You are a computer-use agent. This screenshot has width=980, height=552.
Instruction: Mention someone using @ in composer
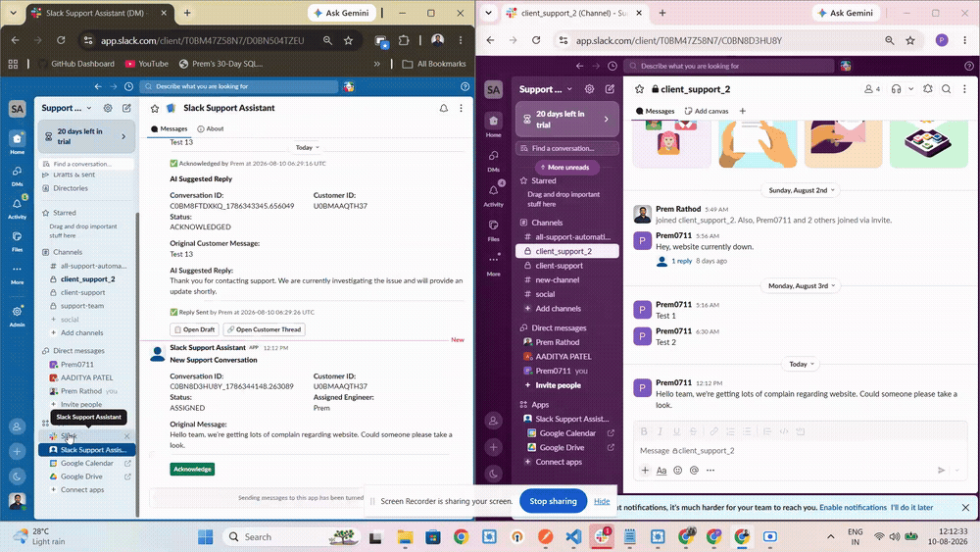tap(694, 470)
